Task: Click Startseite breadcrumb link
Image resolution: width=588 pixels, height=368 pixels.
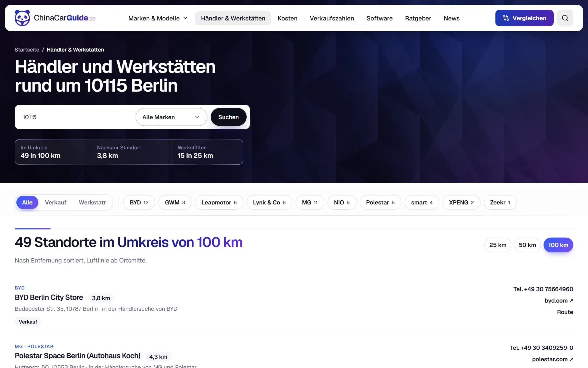Action: pos(27,50)
